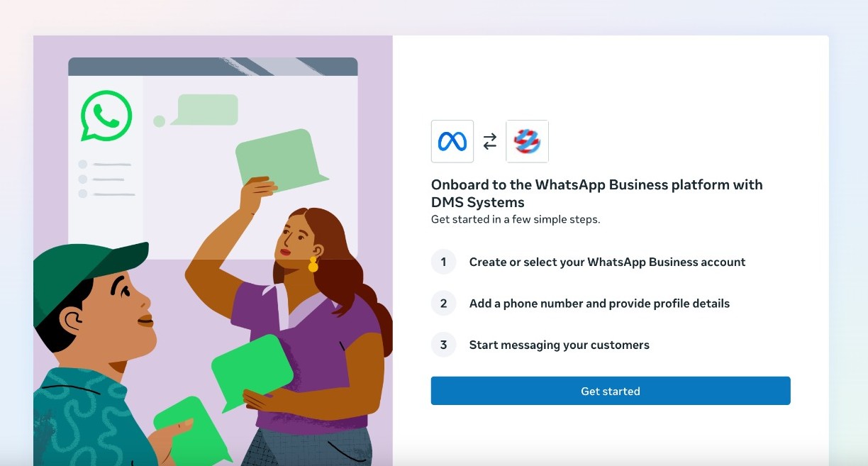Click the Meta infinity logo icon
The height and width of the screenshot is (466, 868).
(x=452, y=141)
